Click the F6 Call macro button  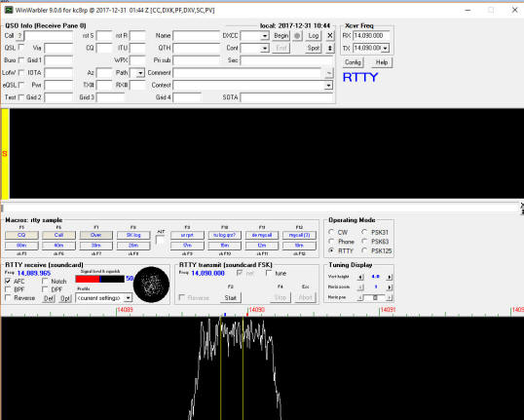tap(58, 235)
